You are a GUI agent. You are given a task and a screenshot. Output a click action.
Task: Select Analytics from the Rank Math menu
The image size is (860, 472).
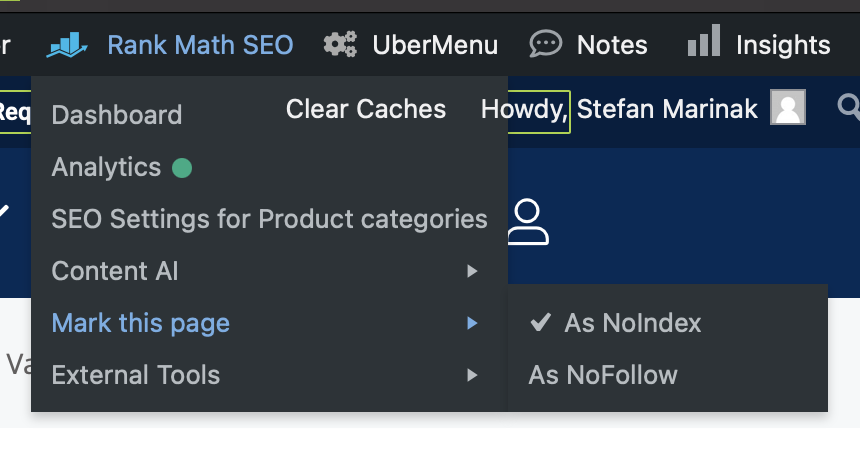point(106,167)
